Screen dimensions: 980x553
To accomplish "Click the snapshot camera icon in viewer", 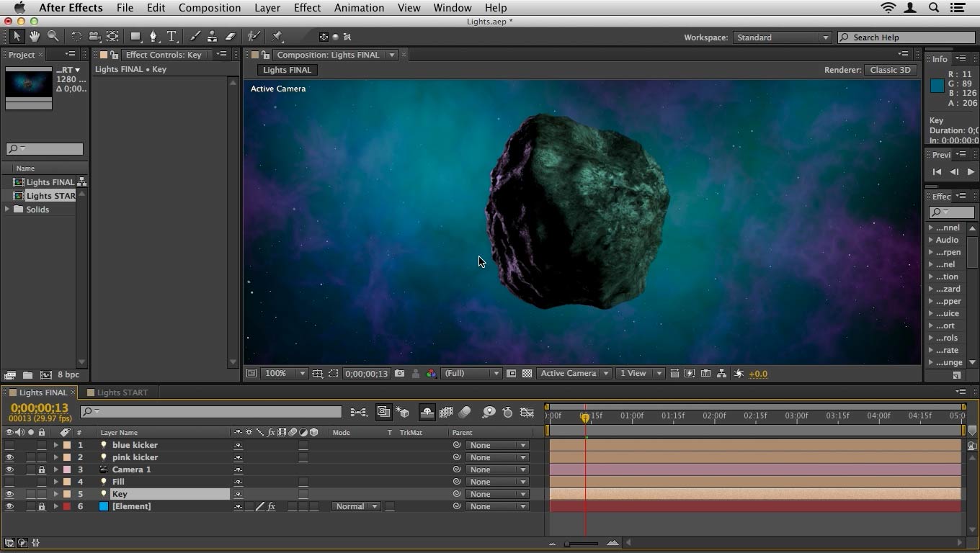I will pos(399,374).
